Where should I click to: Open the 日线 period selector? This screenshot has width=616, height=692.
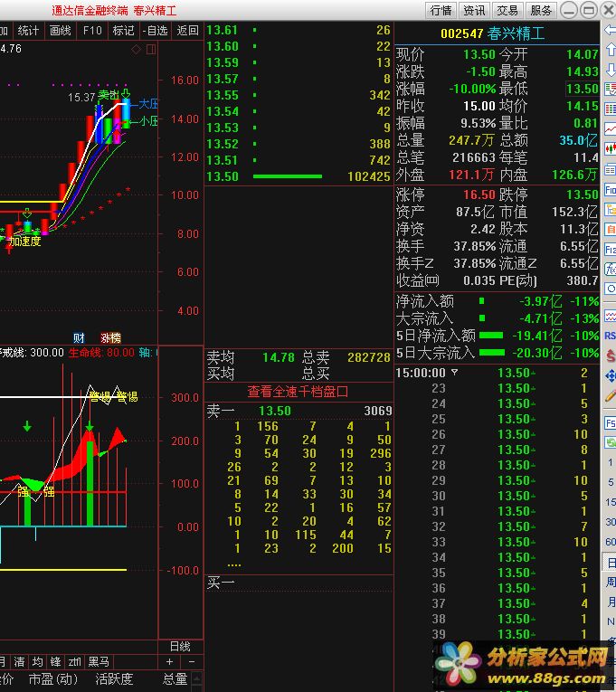pos(180,647)
